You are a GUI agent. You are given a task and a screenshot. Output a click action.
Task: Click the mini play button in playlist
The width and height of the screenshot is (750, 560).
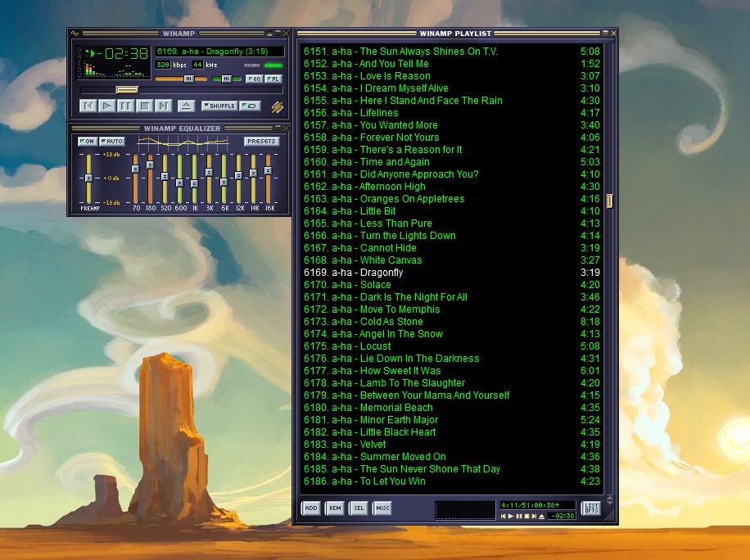click(511, 517)
